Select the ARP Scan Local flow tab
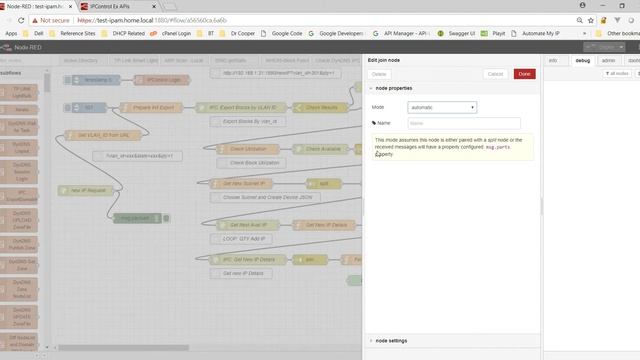Image resolution: width=640 pixels, height=360 pixels. 184,60
